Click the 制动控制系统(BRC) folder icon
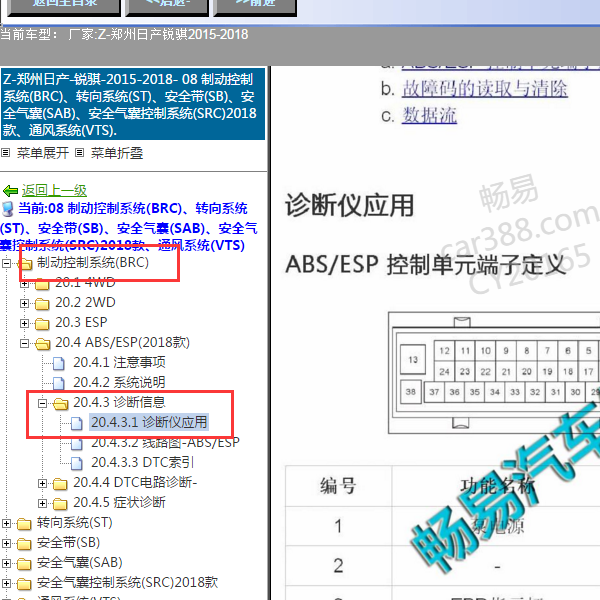 coord(25,264)
